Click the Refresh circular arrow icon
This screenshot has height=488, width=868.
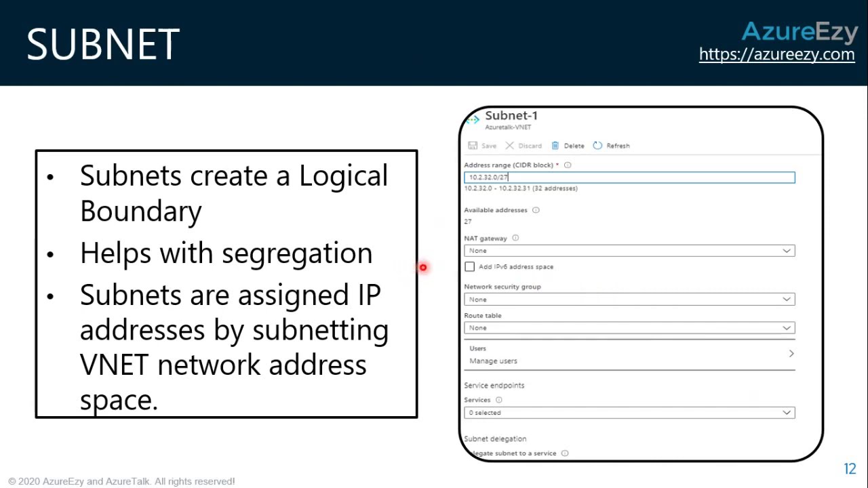[597, 146]
